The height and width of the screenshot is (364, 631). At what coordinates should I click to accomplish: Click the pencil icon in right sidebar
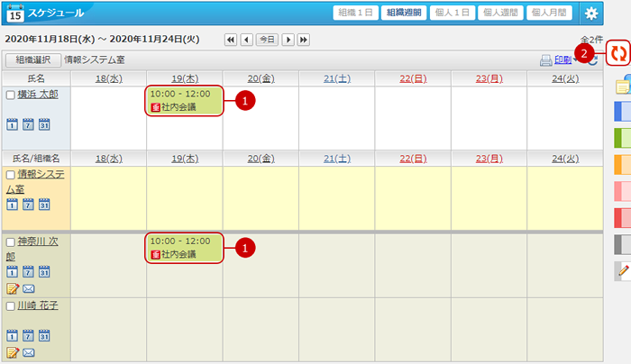coord(622,269)
